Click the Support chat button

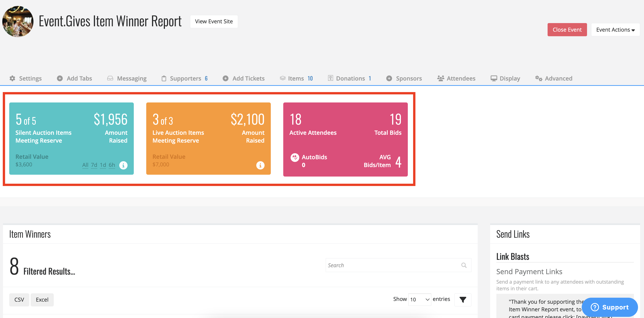609,307
